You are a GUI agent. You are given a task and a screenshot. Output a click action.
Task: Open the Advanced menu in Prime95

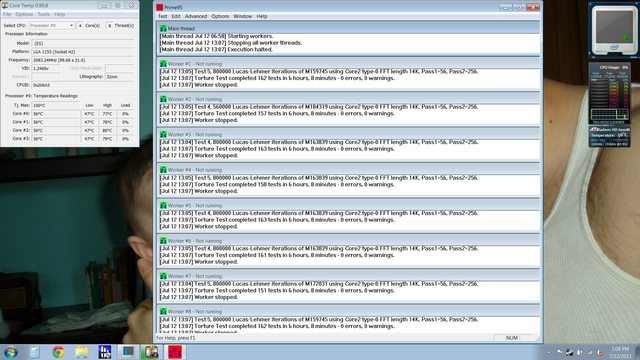click(x=196, y=16)
